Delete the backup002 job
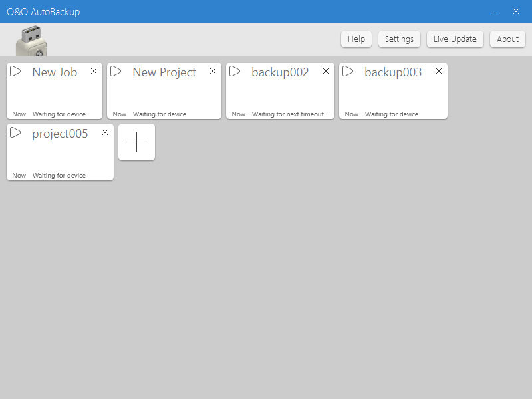 point(326,71)
